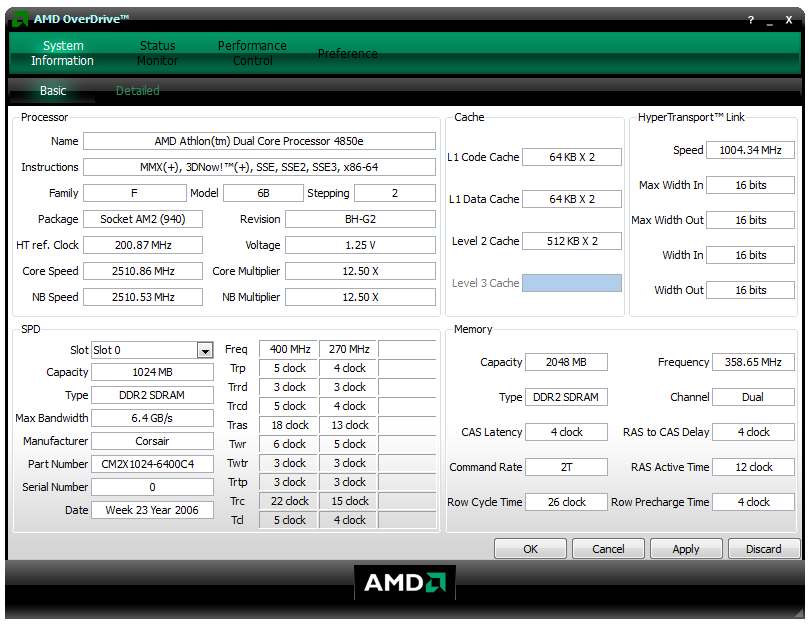
Task: Select the HT ref. Clock 200.87 MHz value
Action: 143,245
